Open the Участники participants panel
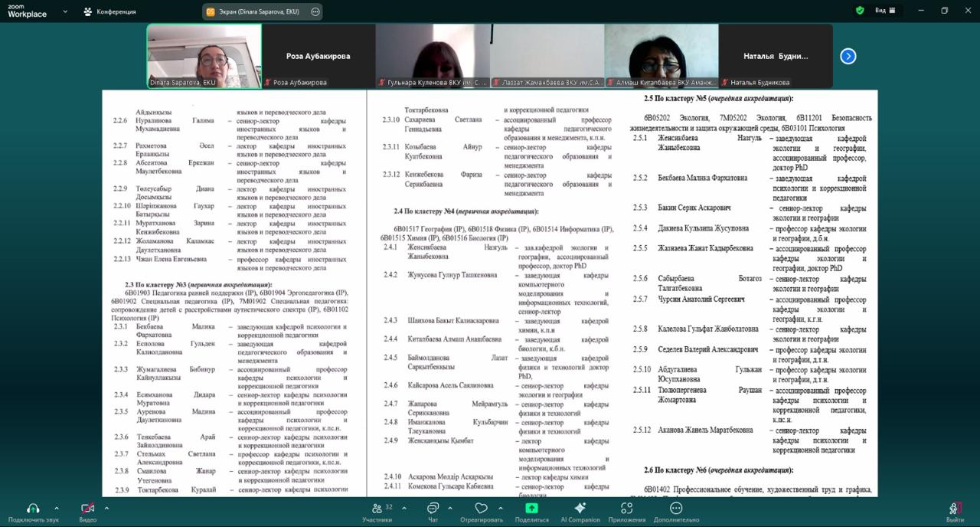 [377, 509]
